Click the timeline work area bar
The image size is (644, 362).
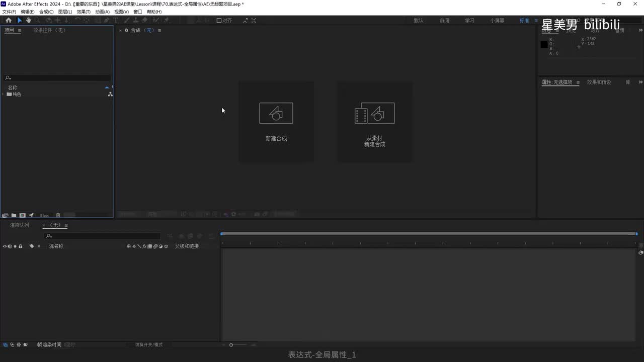click(429, 234)
